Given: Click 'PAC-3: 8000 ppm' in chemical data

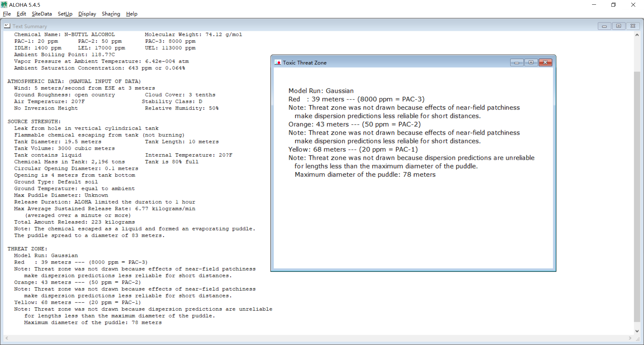Looking at the screenshot, I should [x=170, y=41].
